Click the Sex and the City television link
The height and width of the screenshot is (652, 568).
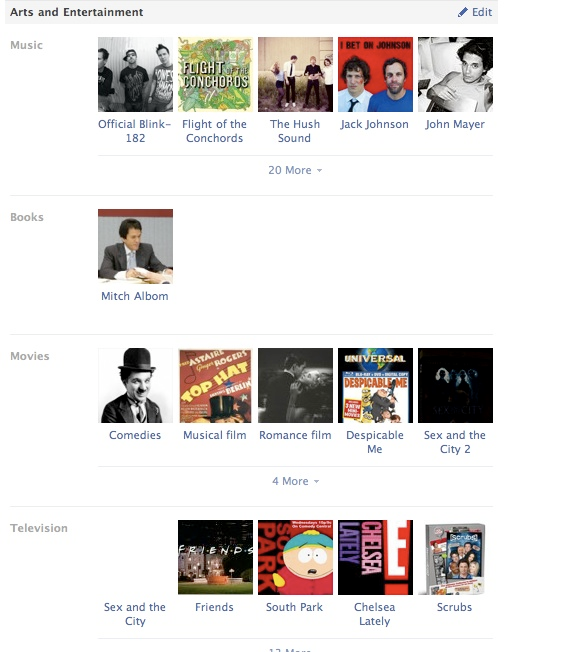(135, 614)
